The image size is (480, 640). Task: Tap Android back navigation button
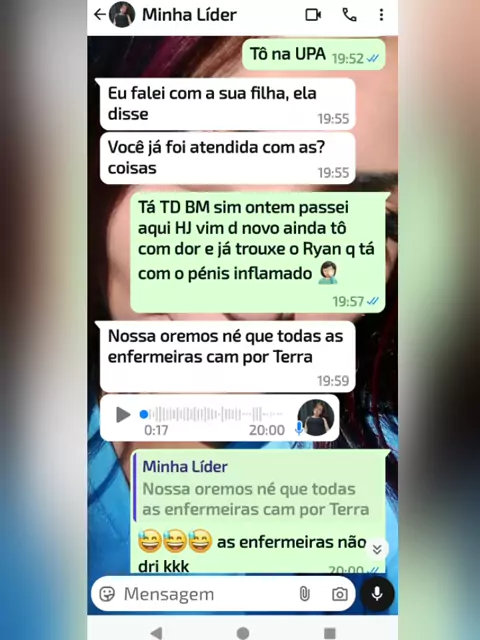(x=156, y=633)
